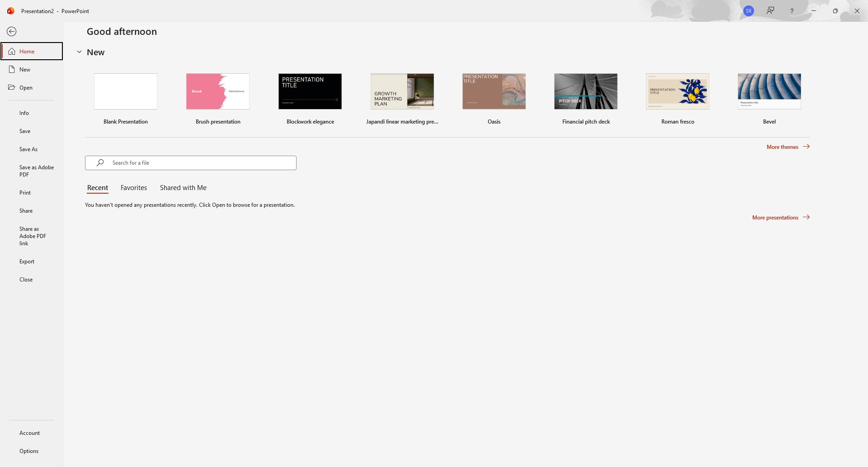Select the Oasis template thumbnail

tap(494, 91)
